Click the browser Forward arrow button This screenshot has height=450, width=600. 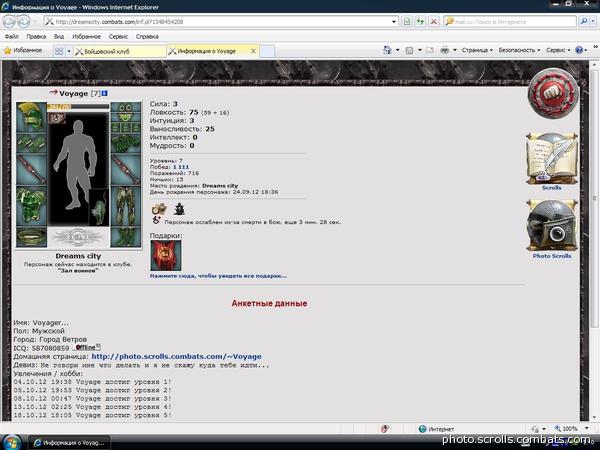coord(24,21)
